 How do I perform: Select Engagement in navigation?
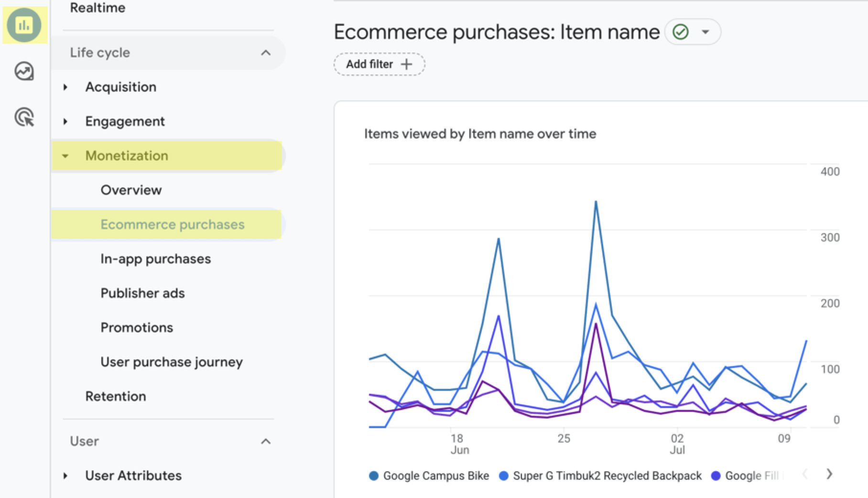125,121
